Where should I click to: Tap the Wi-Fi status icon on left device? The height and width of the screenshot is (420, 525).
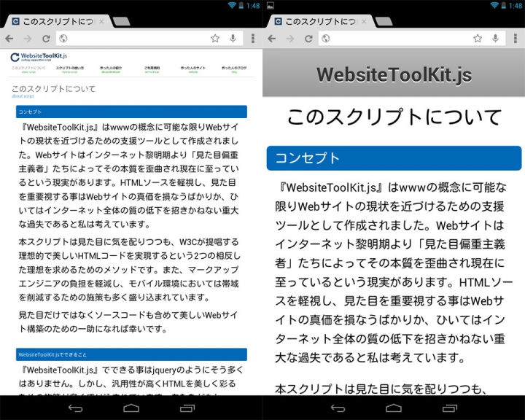(x=232, y=5)
